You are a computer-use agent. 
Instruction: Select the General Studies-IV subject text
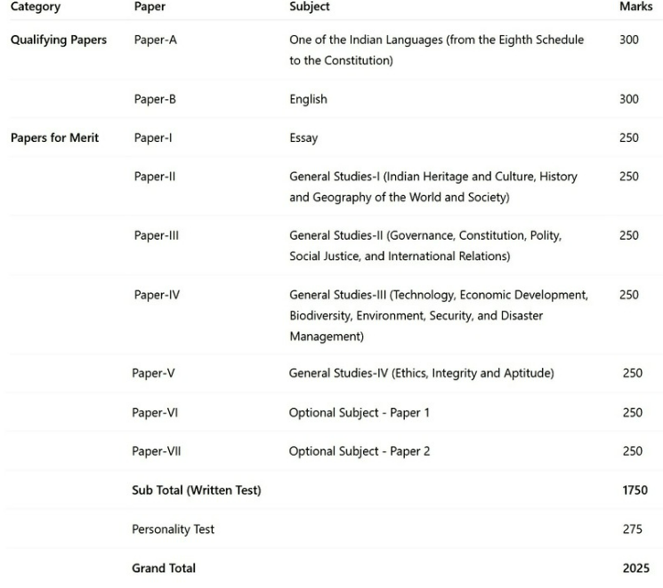pos(421,373)
